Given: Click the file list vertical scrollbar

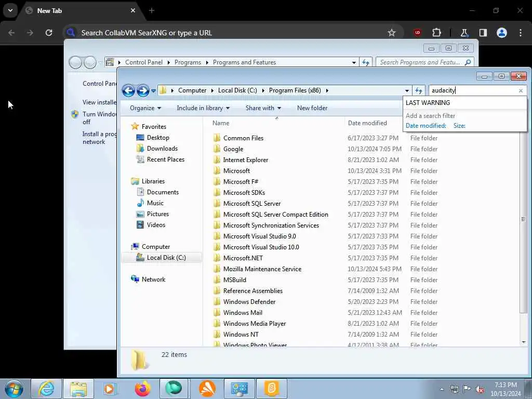Looking at the screenshot, I should [x=523, y=219].
